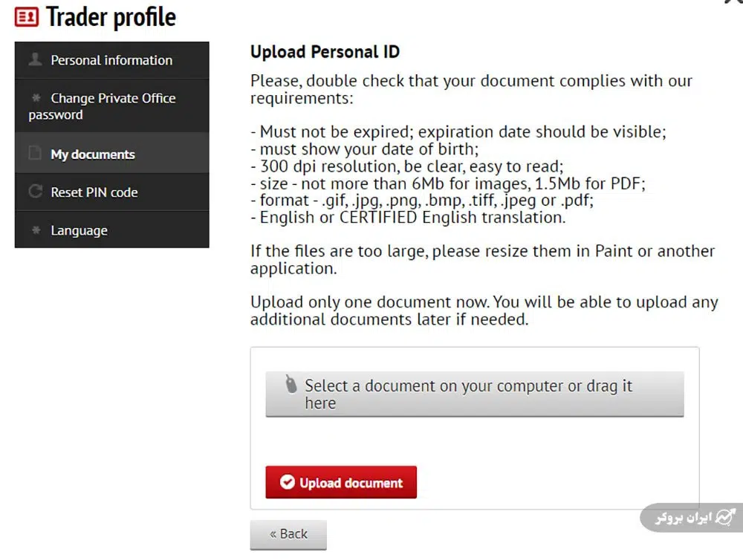Go back with the « Back button

[x=288, y=534]
